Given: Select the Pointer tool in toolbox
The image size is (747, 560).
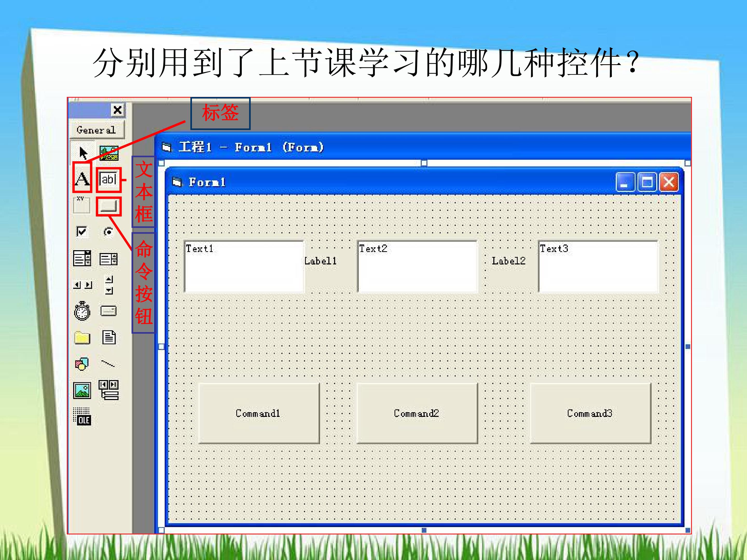Looking at the screenshot, I should 83,153.
